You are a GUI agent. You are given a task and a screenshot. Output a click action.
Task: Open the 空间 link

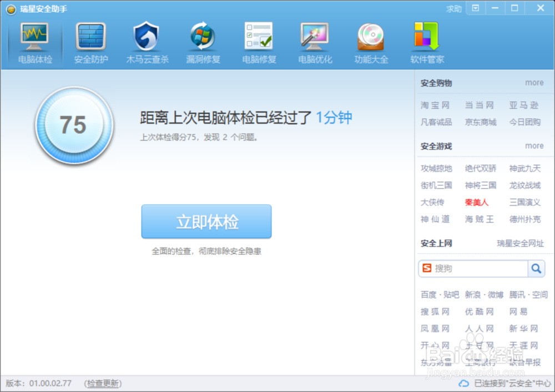540,295
